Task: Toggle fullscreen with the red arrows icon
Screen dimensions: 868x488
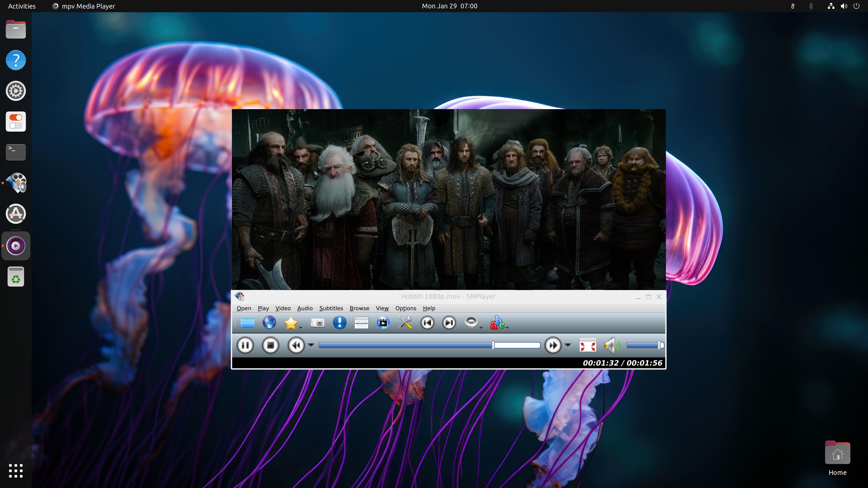Action: click(588, 345)
